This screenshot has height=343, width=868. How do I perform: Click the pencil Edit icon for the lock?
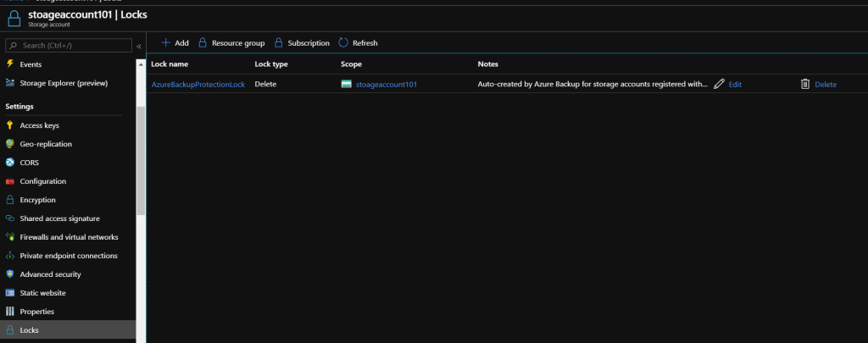pyautogui.click(x=720, y=85)
